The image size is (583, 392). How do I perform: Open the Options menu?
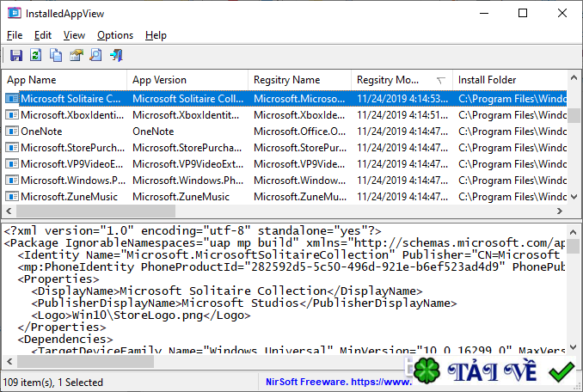[115, 35]
